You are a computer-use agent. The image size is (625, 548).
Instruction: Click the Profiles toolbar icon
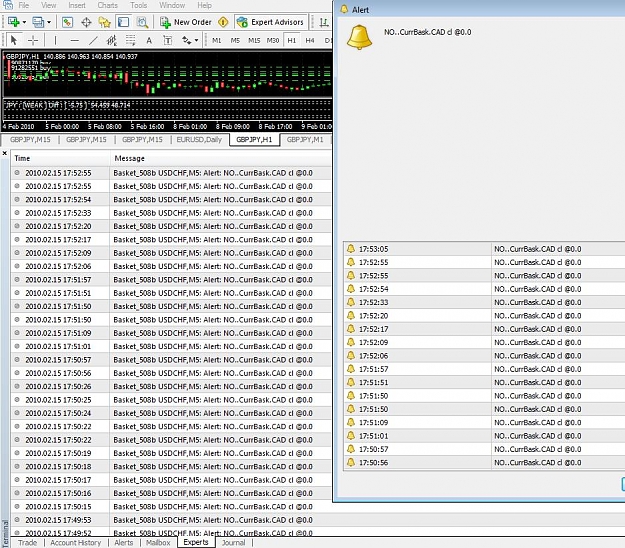point(38,22)
